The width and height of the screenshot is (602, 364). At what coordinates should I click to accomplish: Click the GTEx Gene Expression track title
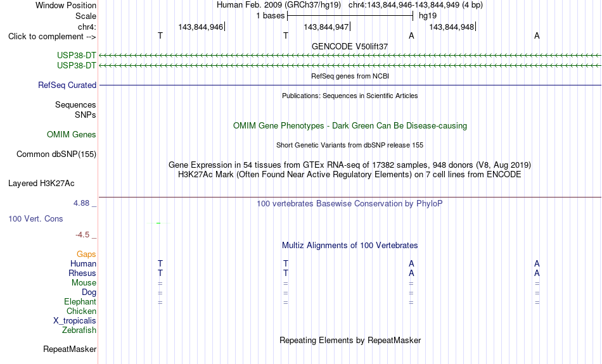tap(350, 165)
